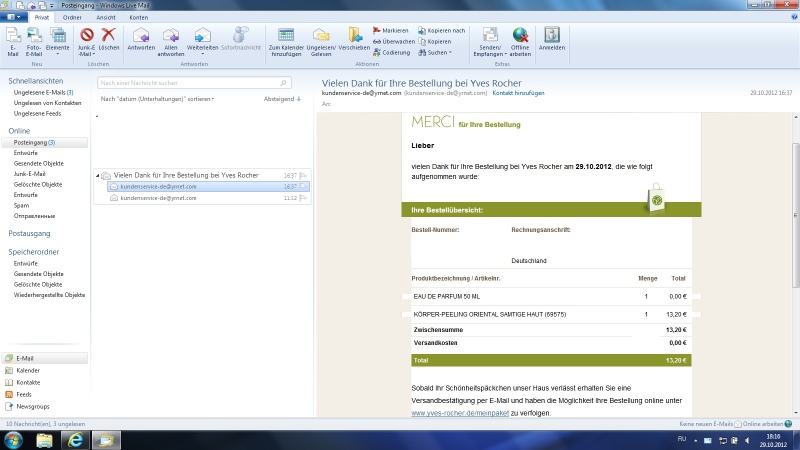The width and height of the screenshot is (800, 450).
Task: Open Ungelesen von Kontakten view
Action: pyautogui.click(x=47, y=103)
